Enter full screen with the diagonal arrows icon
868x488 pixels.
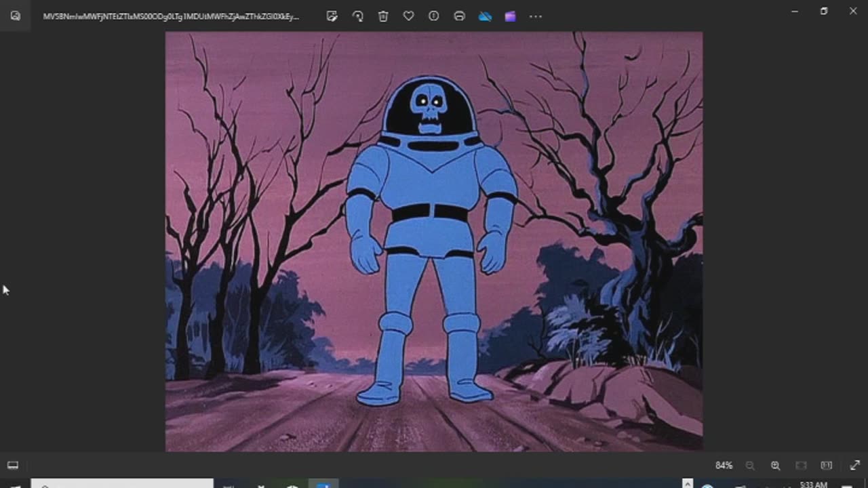tap(854, 466)
